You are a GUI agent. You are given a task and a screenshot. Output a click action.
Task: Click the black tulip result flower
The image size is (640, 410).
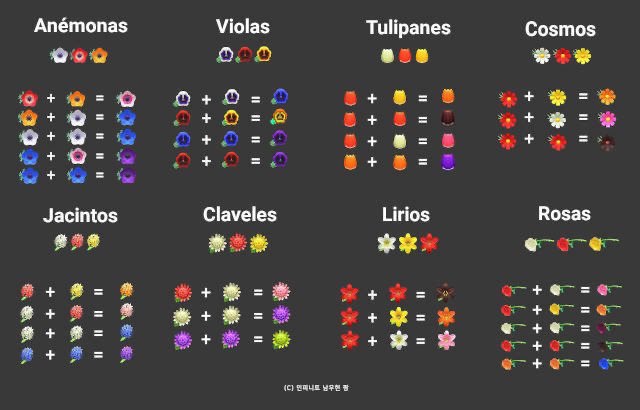point(448,119)
